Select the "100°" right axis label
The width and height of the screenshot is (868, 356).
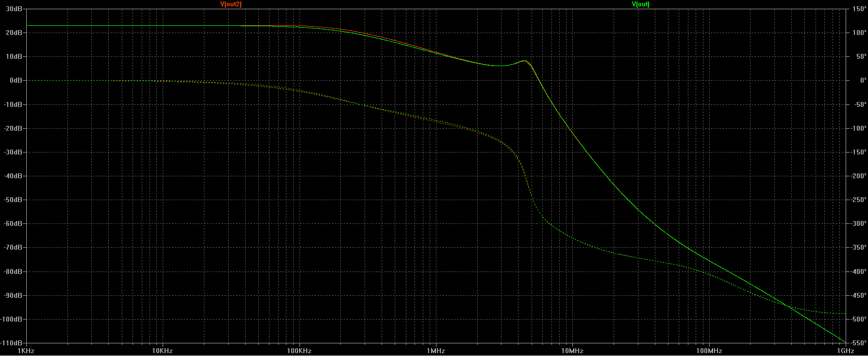pyautogui.click(x=859, y=33)
